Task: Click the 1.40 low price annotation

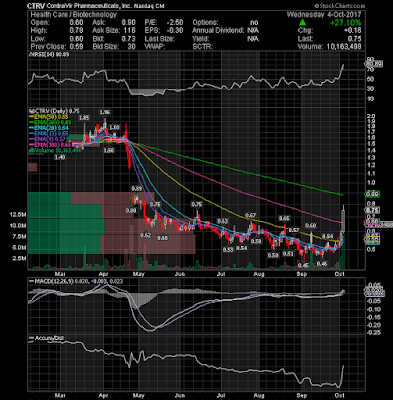Action: coord(60,157)
